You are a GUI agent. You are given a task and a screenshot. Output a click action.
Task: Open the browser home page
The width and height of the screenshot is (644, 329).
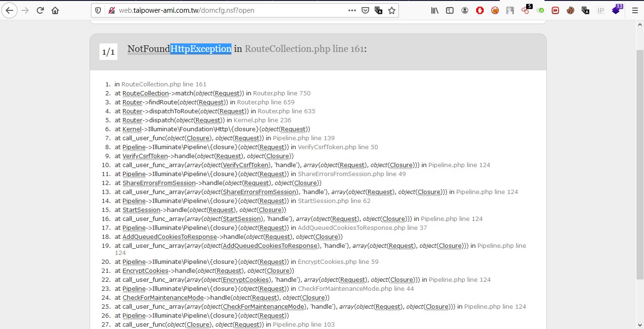tap(56, 10)
